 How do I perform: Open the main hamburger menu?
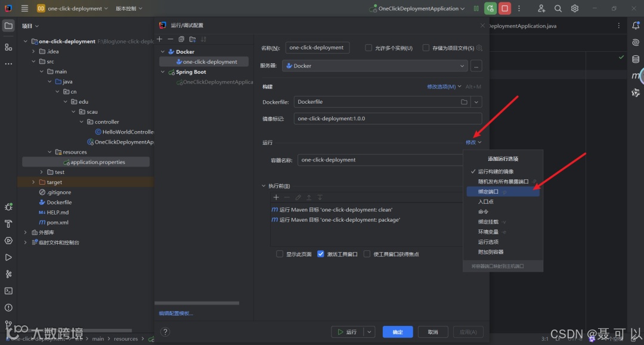(24, 8)
